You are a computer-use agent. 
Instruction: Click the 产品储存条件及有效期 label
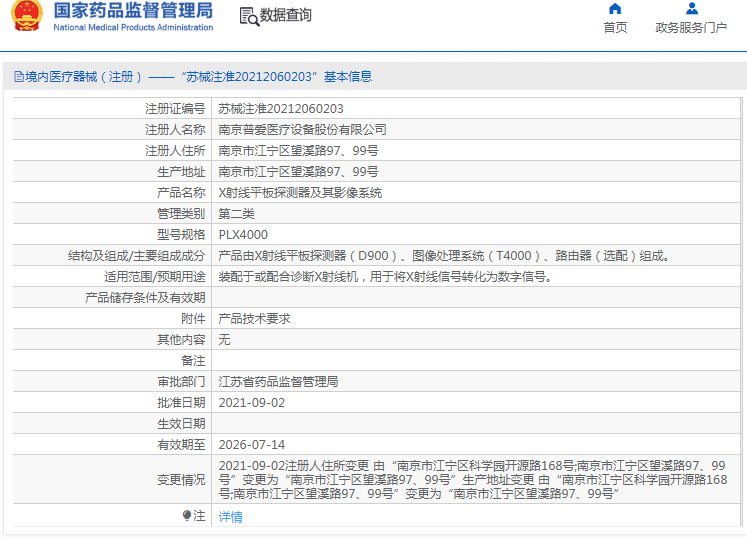145,298
